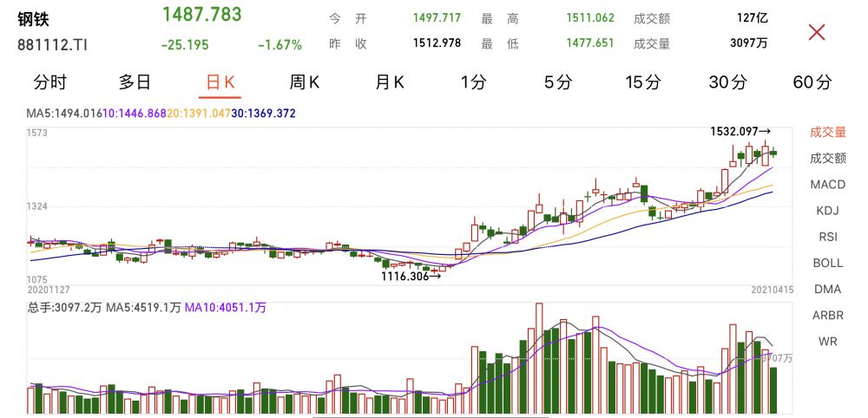Show the MACD indicator

(827, 185)
